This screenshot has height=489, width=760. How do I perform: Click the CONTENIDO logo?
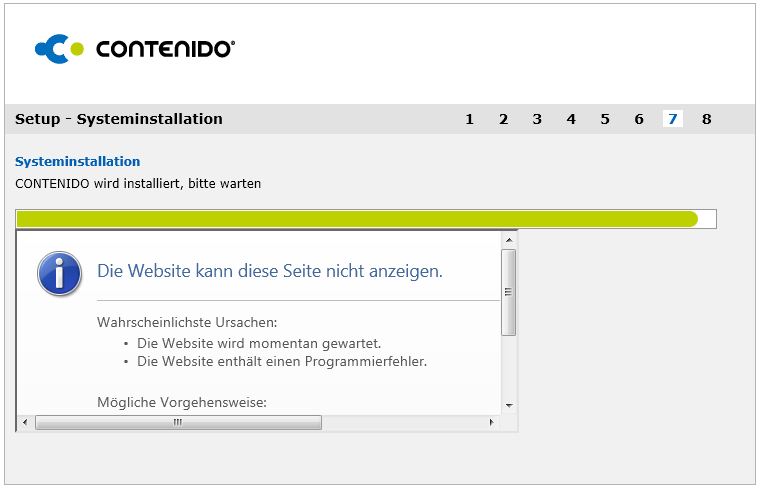135,48
